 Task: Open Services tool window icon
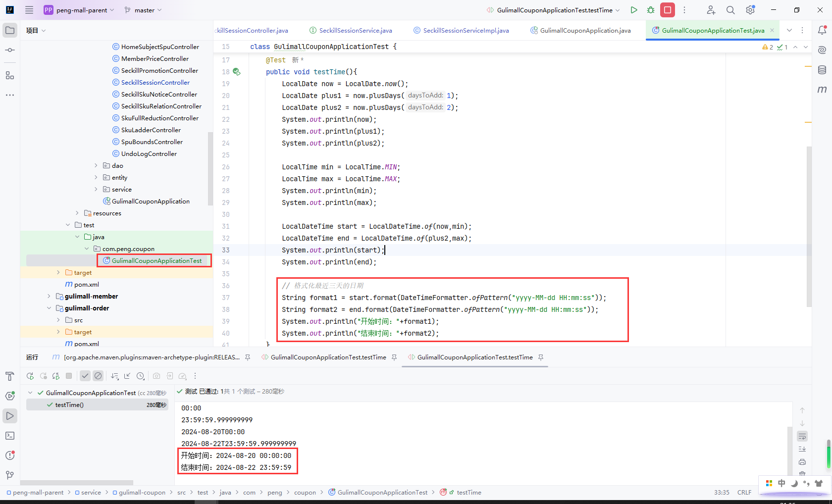(10, 396)
